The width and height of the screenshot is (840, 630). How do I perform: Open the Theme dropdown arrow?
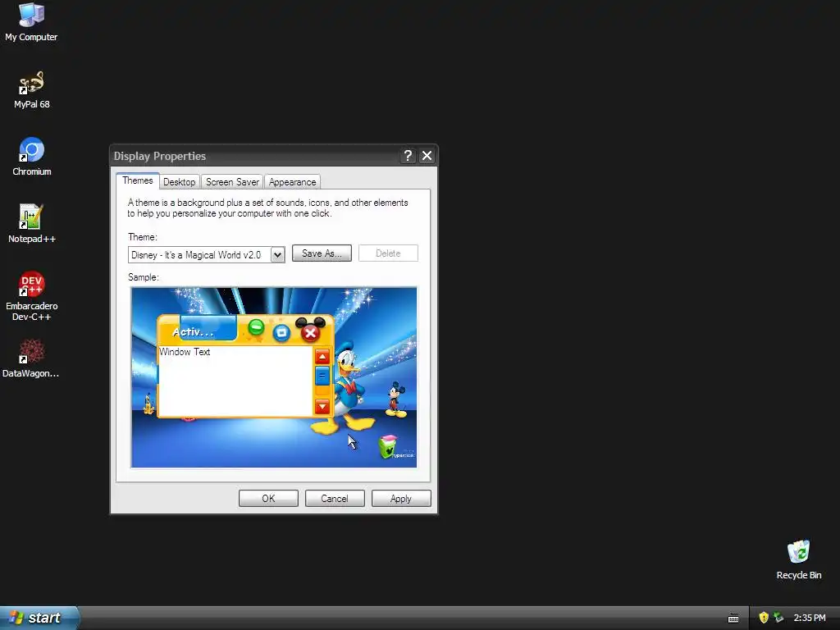[277, 255]
